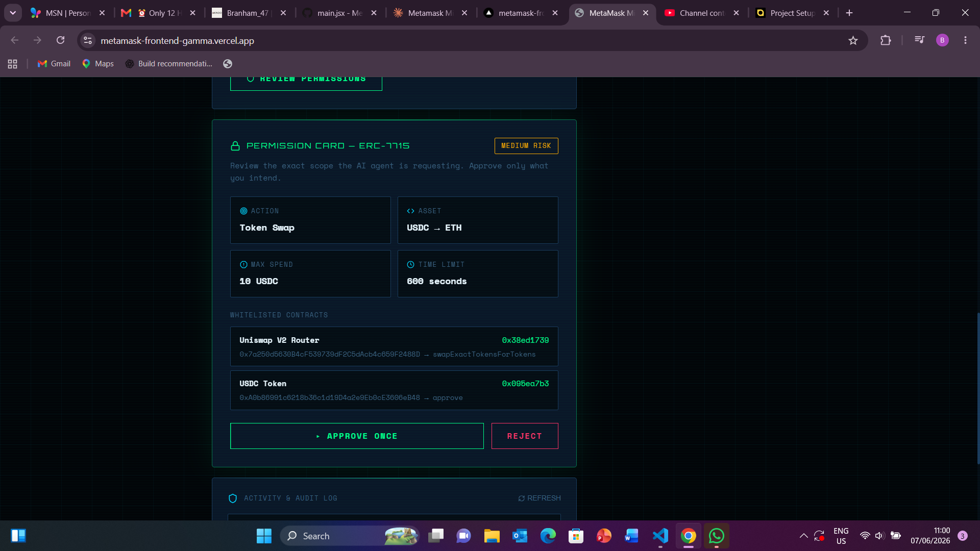Reject the permission request
Image resolution: width=980 pixels, height=551 pixels.
coord(525,436)
